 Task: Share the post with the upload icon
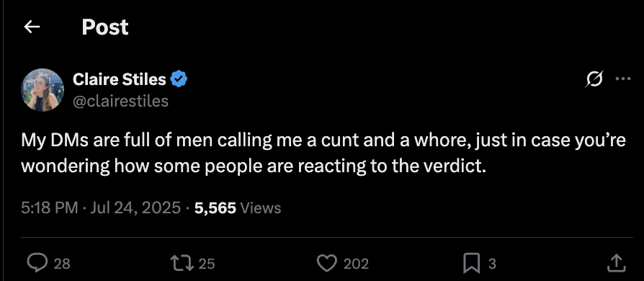point(616,263)
